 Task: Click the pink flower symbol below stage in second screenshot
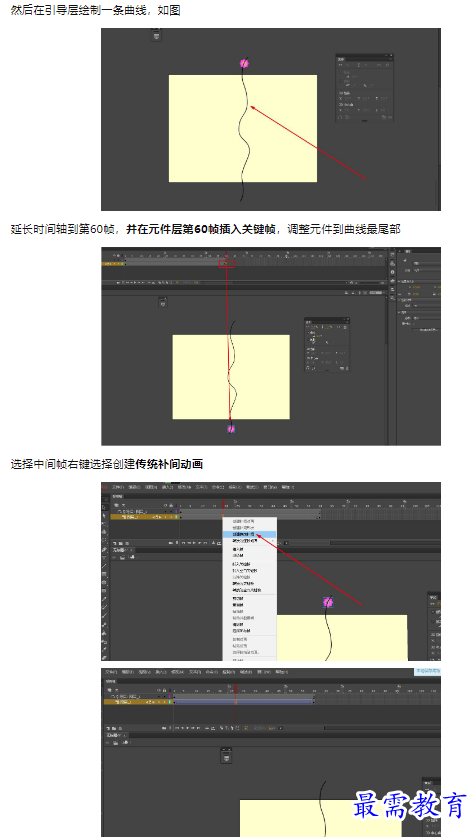tap(231, 428)
